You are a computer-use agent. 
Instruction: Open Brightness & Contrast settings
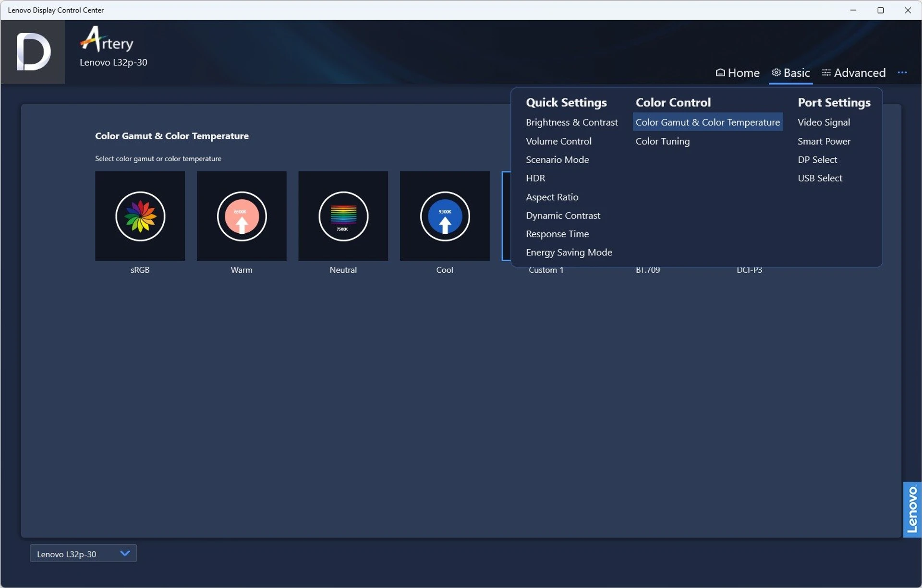pyautogui.click(x=571, y=122)
